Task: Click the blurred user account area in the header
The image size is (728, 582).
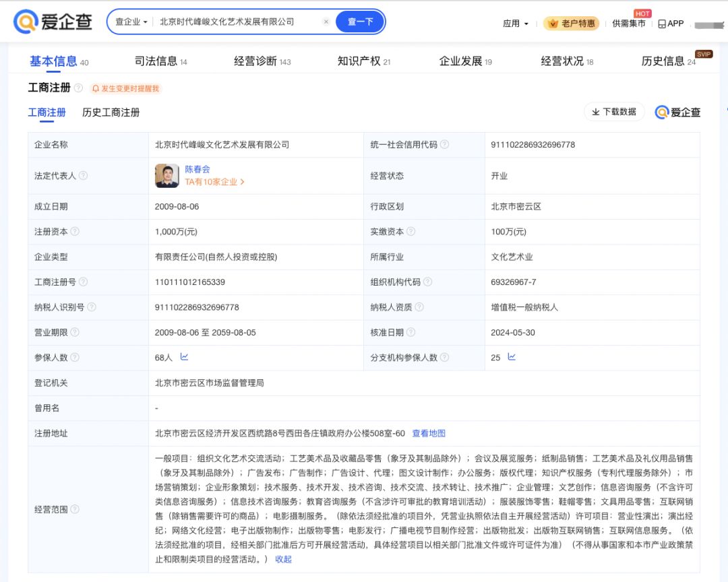Action: [709, 25]
